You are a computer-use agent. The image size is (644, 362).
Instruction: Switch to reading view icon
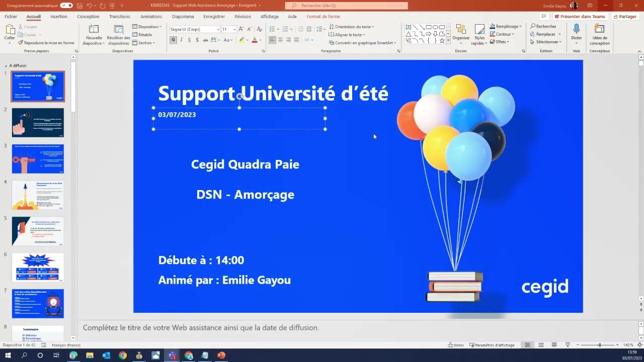pos(554,345)
